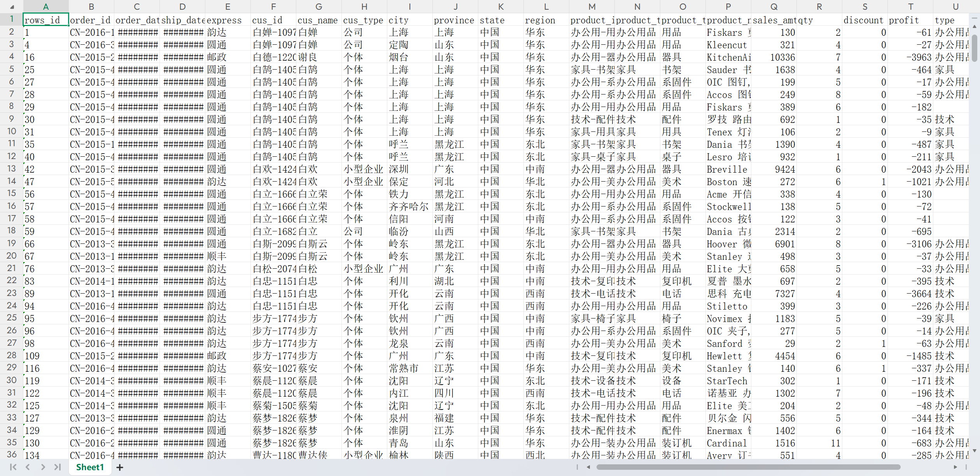Click the discount header cell

point(865,20)
